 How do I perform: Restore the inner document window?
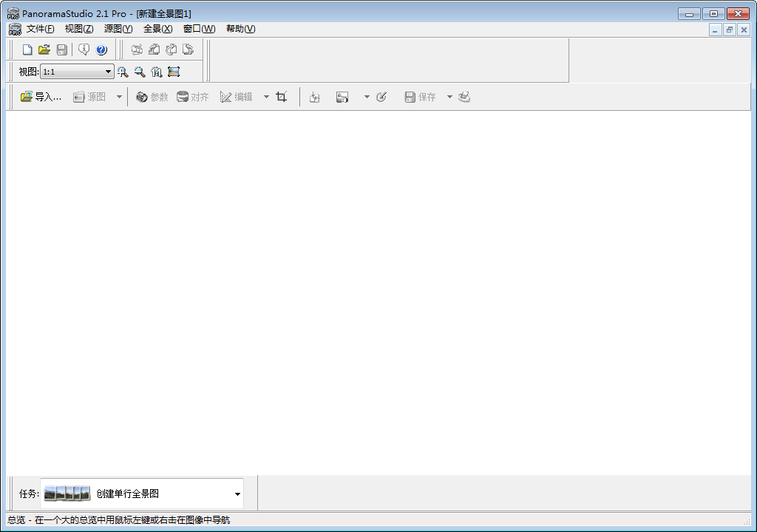(730, 30)
